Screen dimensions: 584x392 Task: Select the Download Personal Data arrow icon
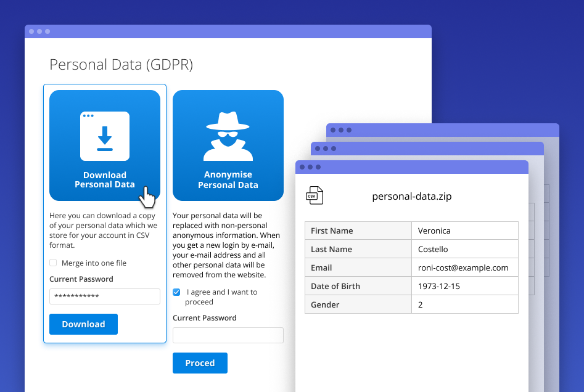click(x=104, y=134)
